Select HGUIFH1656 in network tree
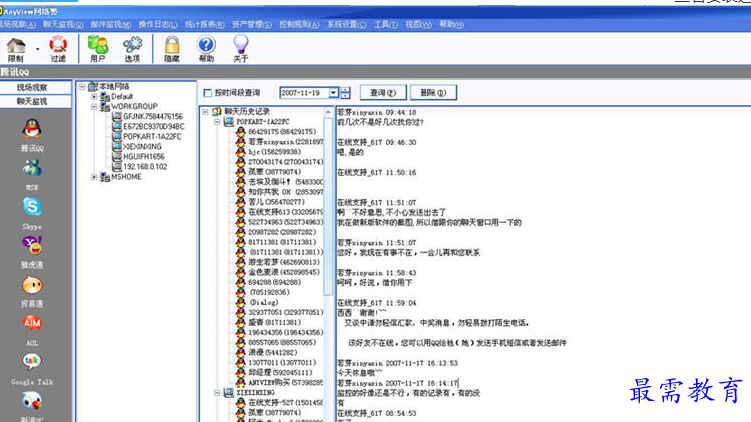Image resolution: width=751 pixels, height=422 pixels. point(144,157)
